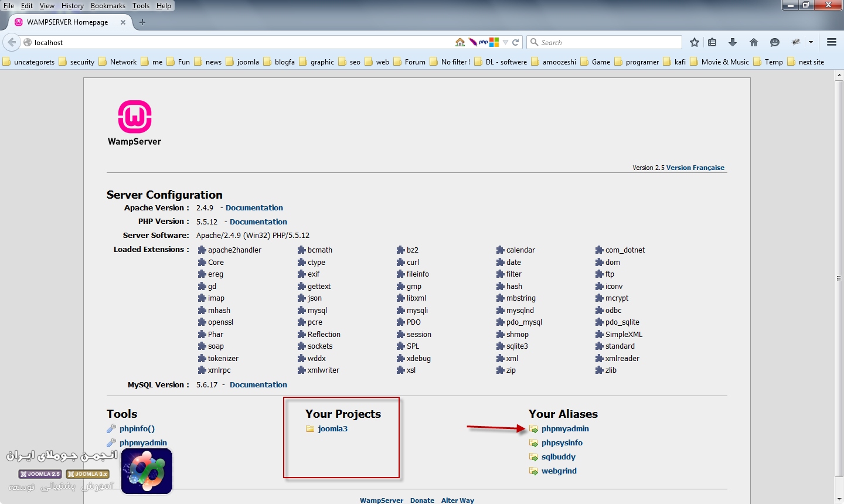Expand the URL history dropdown arrow
The height and width of the screenshot is (504, 844).
[x=505, y=42]
